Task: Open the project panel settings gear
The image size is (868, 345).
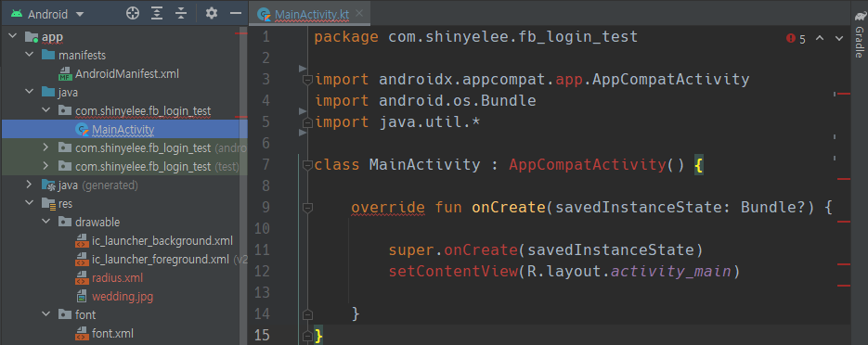Action: (212, 14)
